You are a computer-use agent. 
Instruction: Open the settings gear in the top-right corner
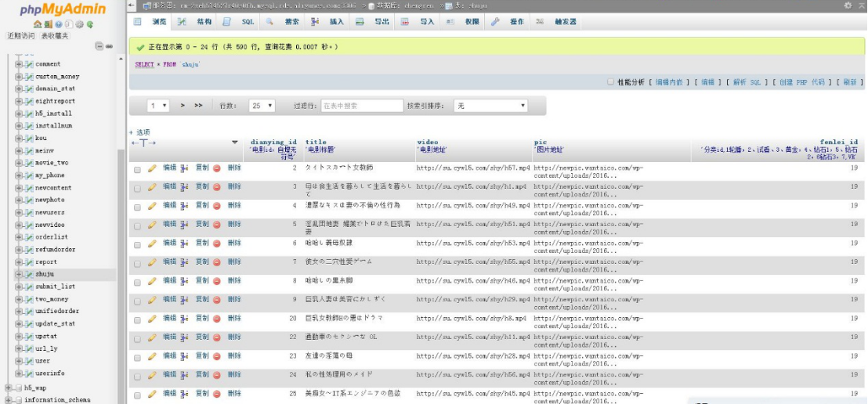tap(848, 5)
